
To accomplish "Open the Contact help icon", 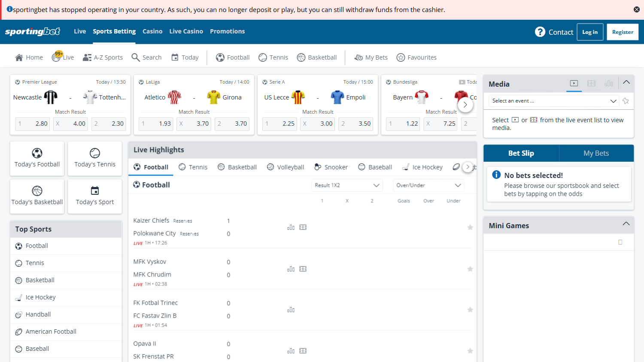I will [540, 32].
